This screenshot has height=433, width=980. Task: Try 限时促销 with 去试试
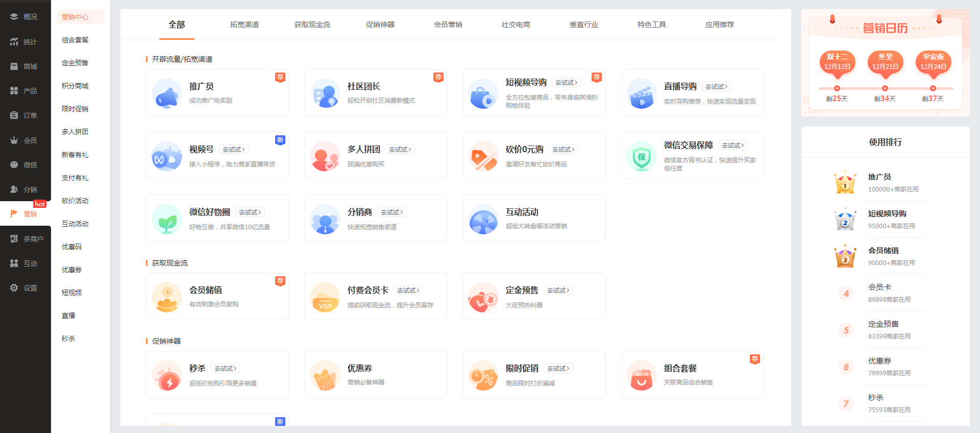(x=558, y=369)
